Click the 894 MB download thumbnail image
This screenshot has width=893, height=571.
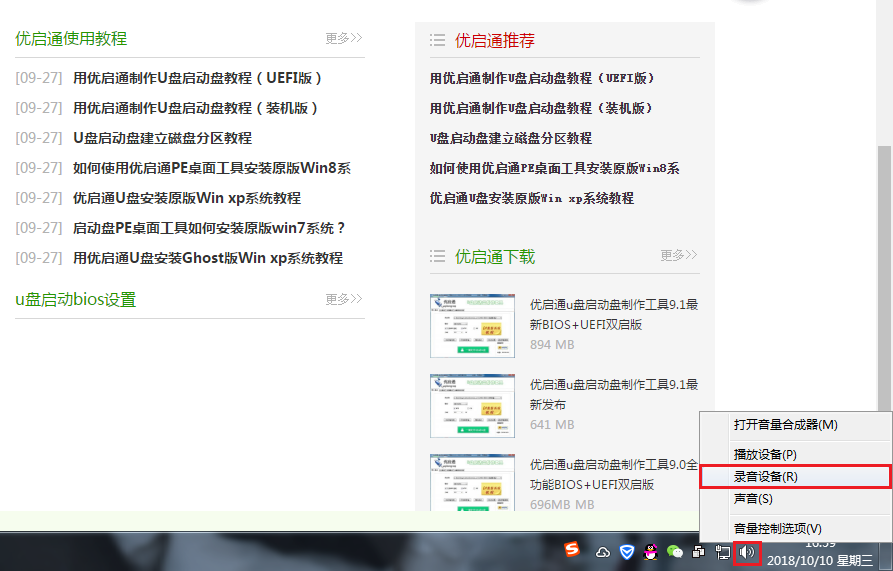(x=472, y=326)
